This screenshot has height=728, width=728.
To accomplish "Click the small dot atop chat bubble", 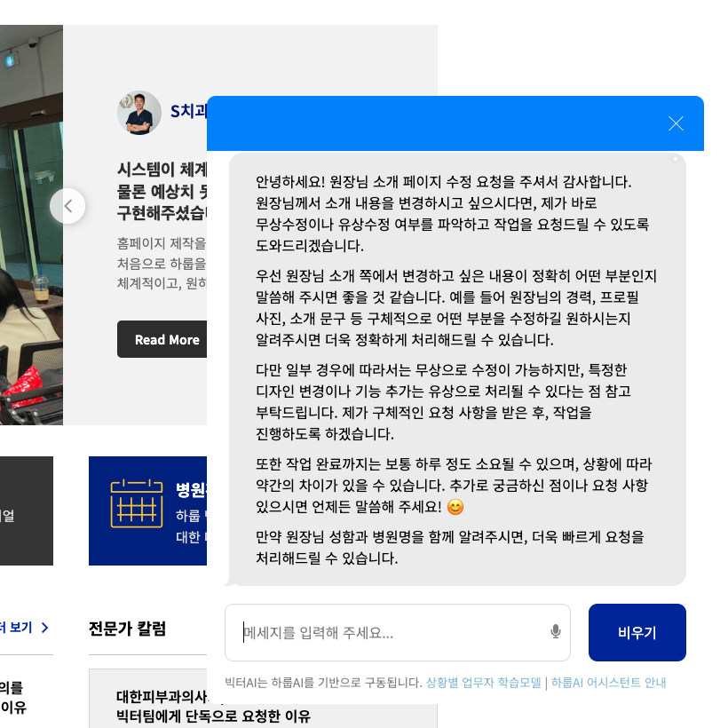I will point(676,159).
